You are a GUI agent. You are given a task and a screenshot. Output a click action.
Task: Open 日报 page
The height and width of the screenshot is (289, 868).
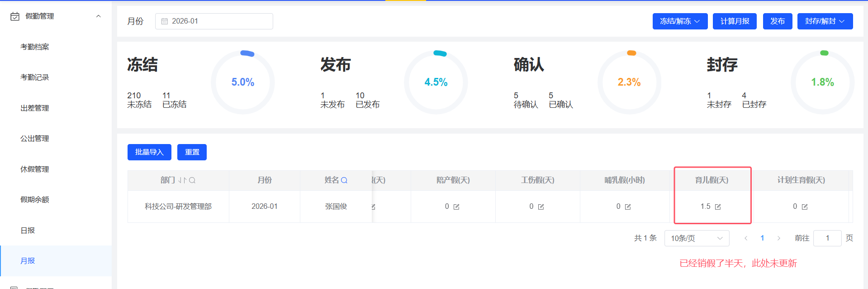click(x=28, y=230)
